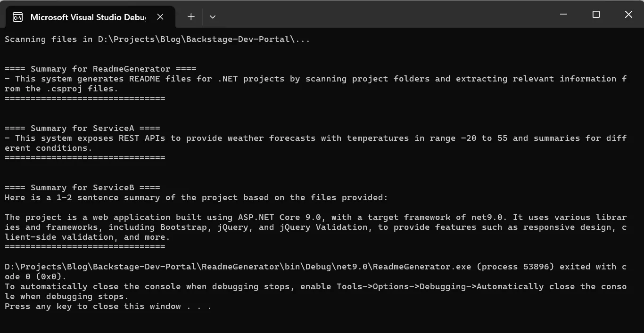Screen dimensions: 644x333
Task: Click the "Summary for ReadmeGenerator" heading
Action: pyautogui.click(x=100, y=69)
